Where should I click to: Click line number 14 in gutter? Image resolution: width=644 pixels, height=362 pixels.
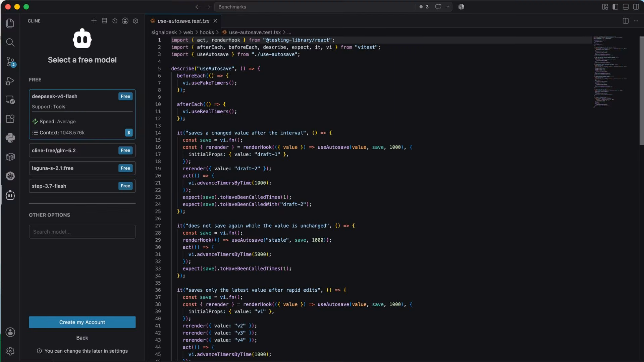tap(158, 133)
